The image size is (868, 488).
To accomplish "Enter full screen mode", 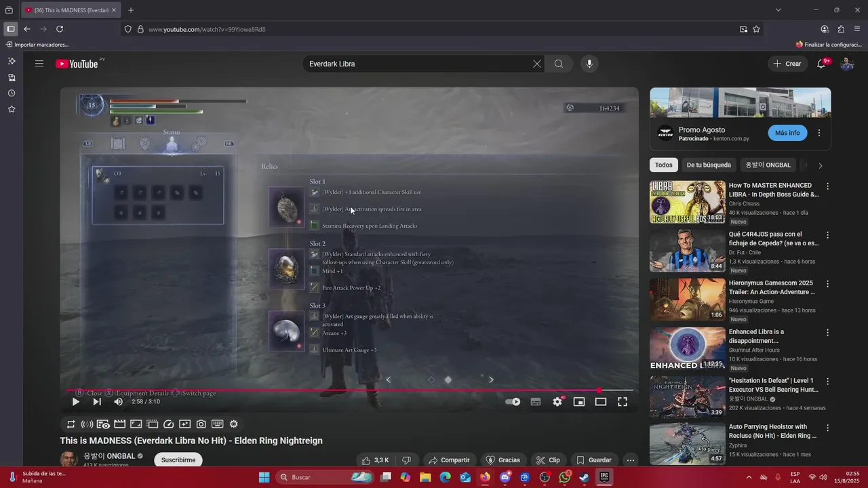I will click(x=623, y=402).
